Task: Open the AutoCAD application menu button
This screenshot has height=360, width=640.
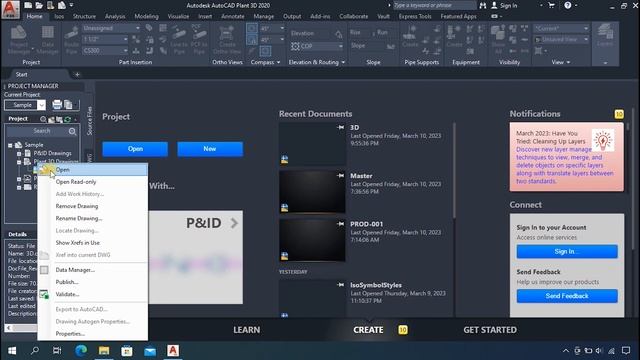Action: 10,9
